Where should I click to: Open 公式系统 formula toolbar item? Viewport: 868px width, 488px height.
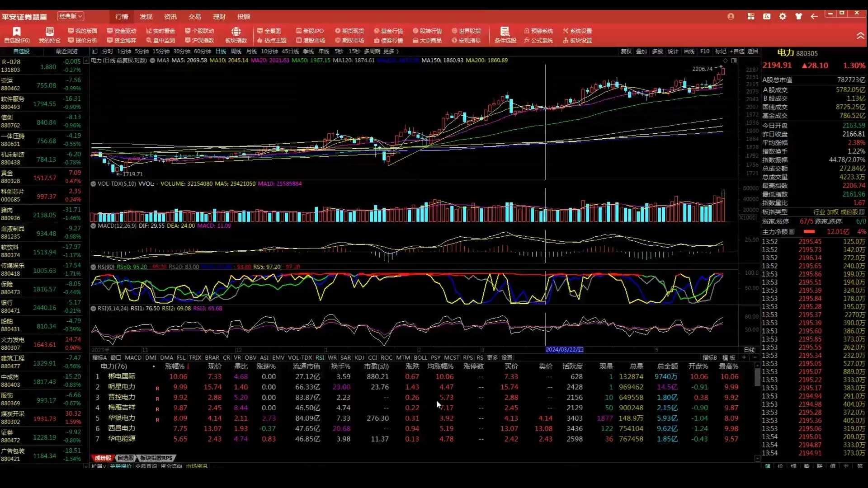538,40
